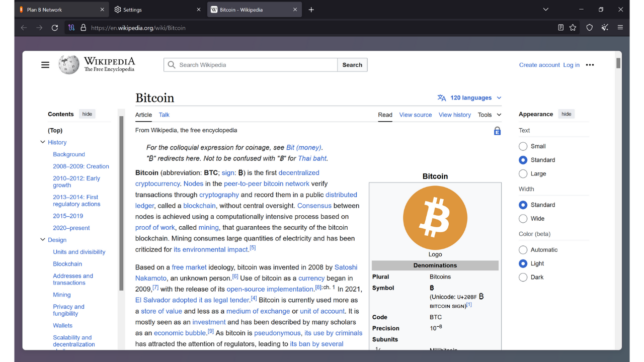
Task: Enable Dark color mode
Action: tap(523, 277)
